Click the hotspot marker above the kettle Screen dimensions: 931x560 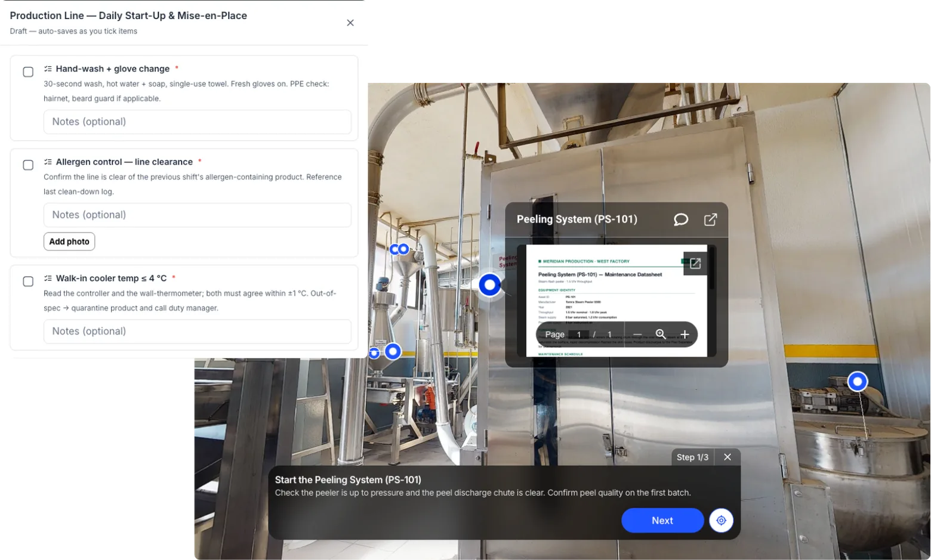click(x=858, y=381)
